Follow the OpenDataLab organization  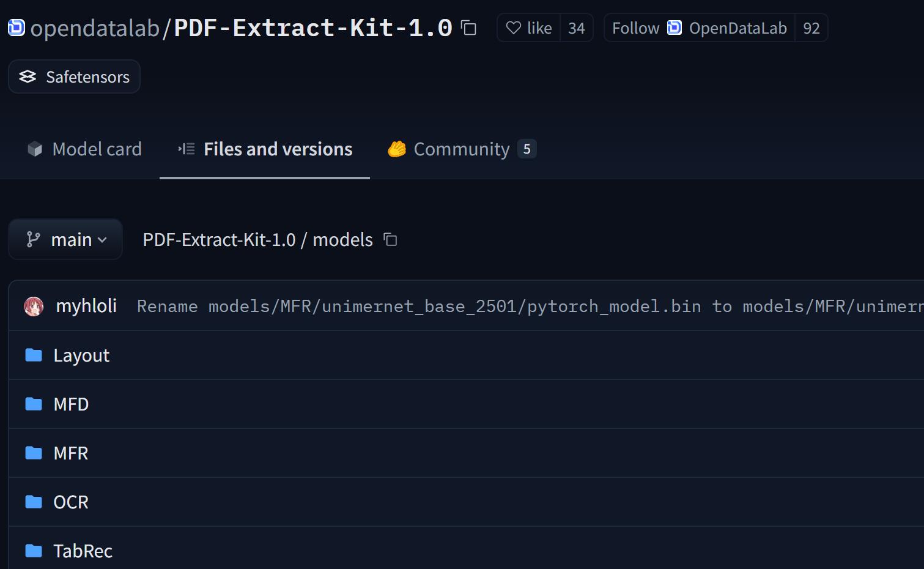click(700, 28)
